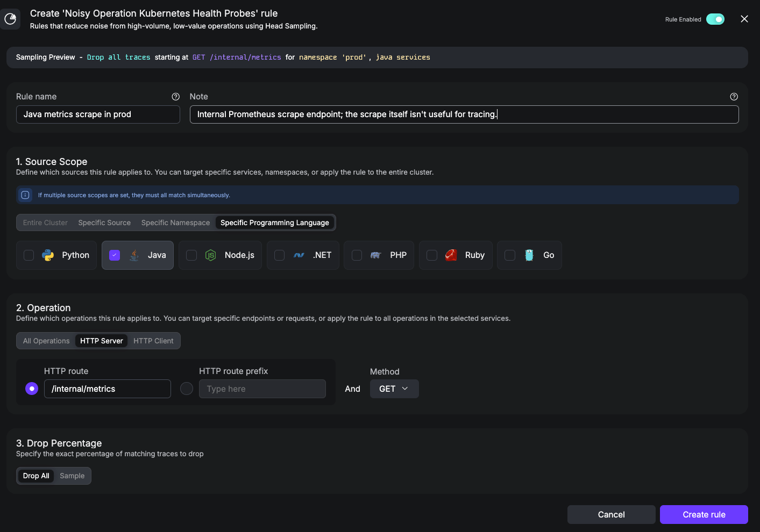This screenshot has width=760, height=532.
Task: Click the Ruby gem logo
Action: pyautogui.click(x=451, y=255)
